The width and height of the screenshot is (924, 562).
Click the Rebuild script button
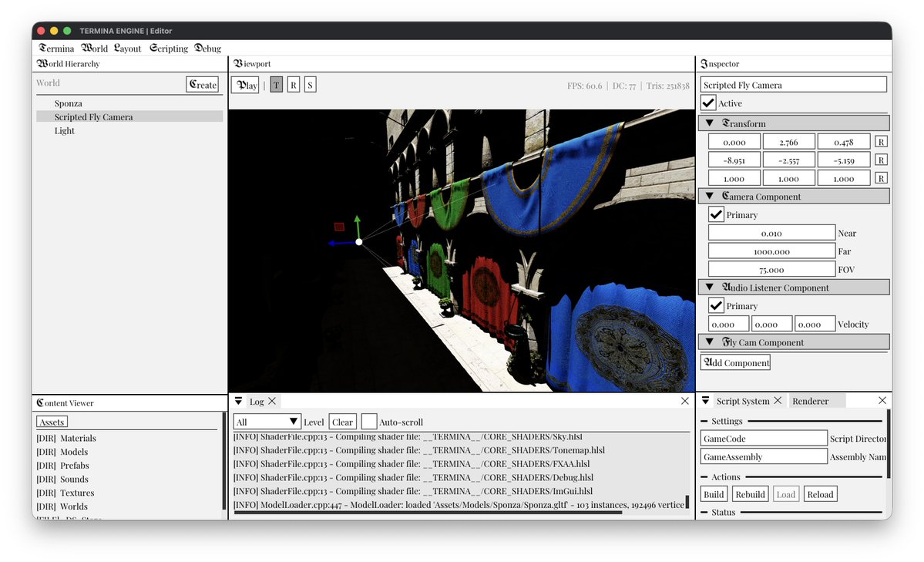(x=750, y=494)
